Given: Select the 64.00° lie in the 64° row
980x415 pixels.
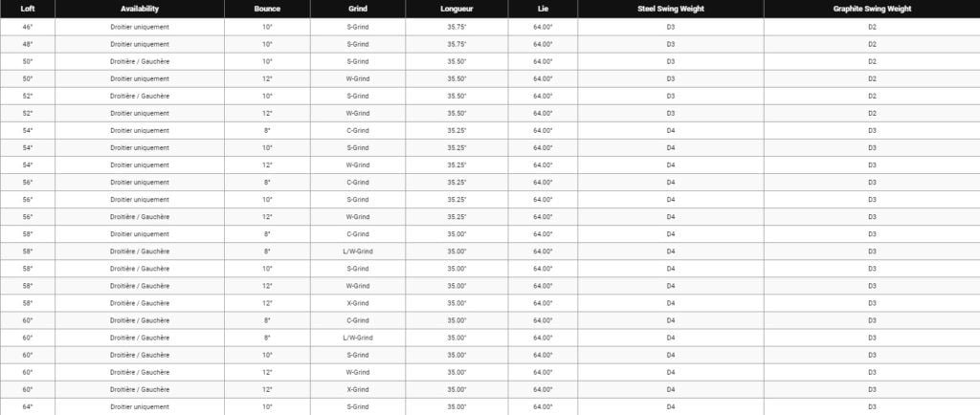Looking at the screenshot, I should [543, 407].
